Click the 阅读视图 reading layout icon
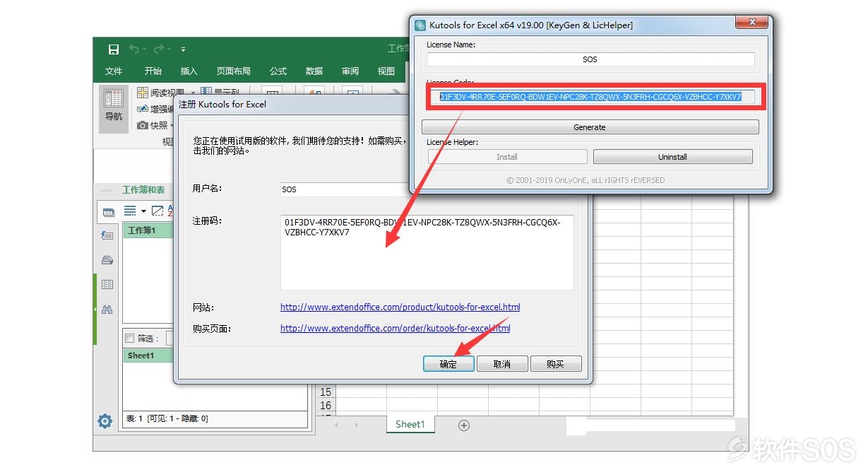The image size is (868, 470). 143,93
